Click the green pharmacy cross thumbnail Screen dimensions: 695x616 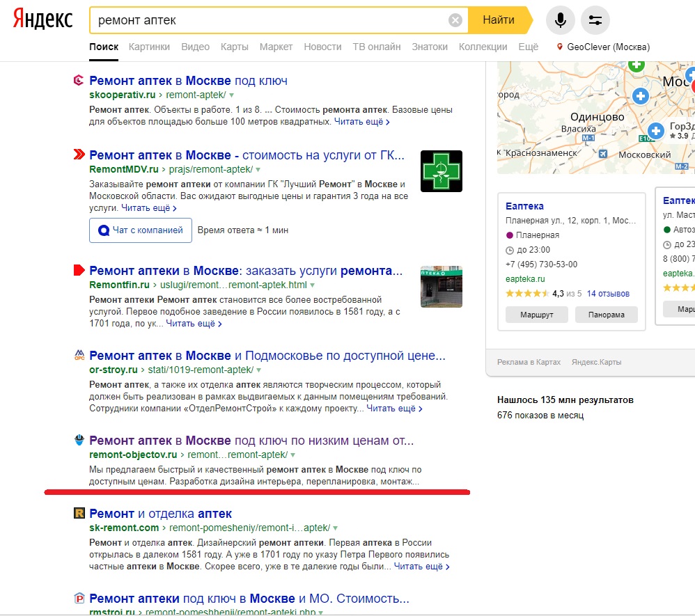[x=442, y=171]
